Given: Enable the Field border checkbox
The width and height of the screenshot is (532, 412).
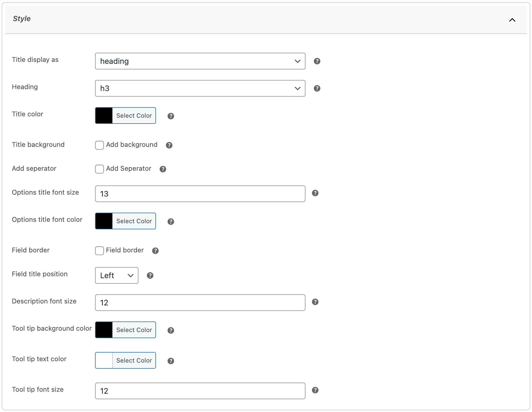Looking at the screenshot, I should click(x=99, y=251).
